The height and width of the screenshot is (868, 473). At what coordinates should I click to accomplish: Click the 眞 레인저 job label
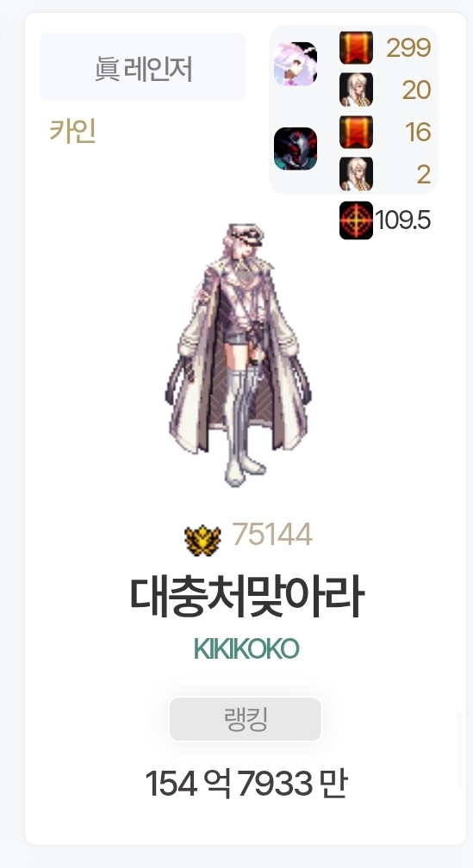click(143, 67)
